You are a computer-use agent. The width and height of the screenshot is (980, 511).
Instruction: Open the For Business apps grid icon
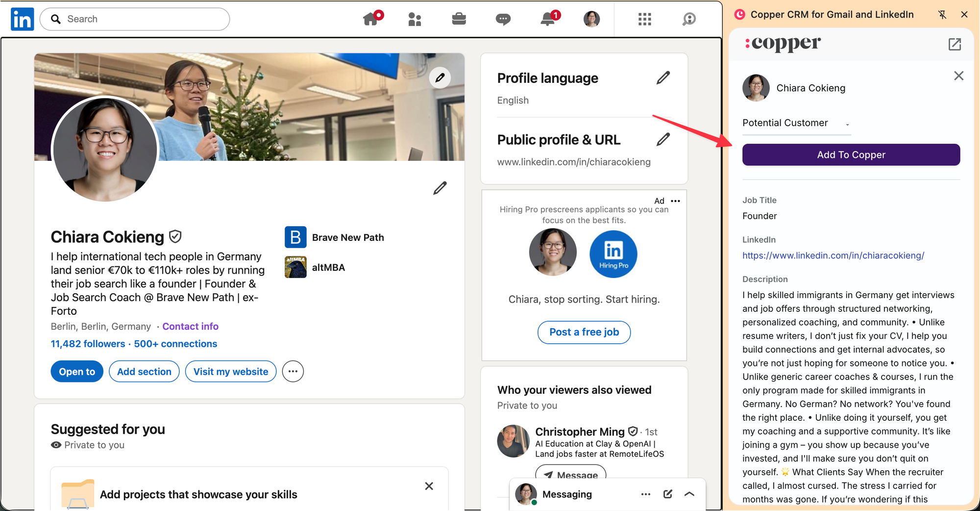[645, 19]
